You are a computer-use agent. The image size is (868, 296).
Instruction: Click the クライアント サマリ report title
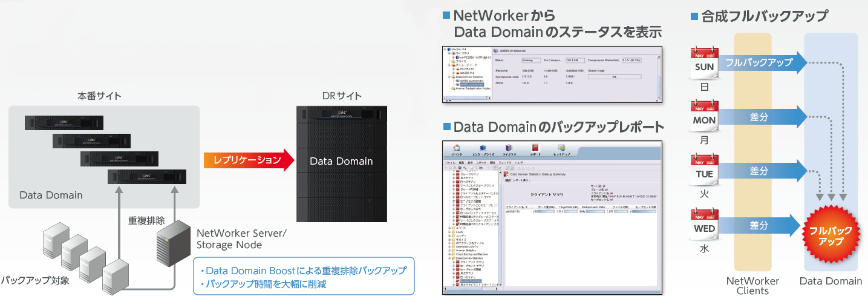click(x=547, y=195)
